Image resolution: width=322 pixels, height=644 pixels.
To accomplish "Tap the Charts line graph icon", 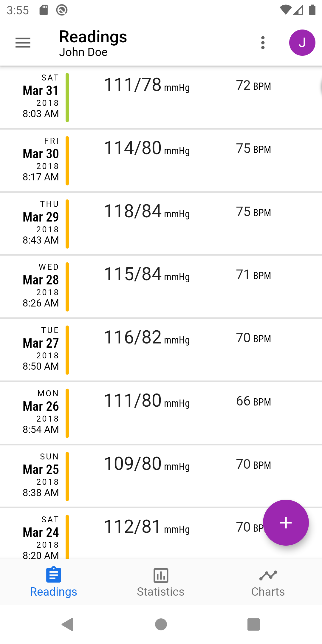I will coord(268,575).
